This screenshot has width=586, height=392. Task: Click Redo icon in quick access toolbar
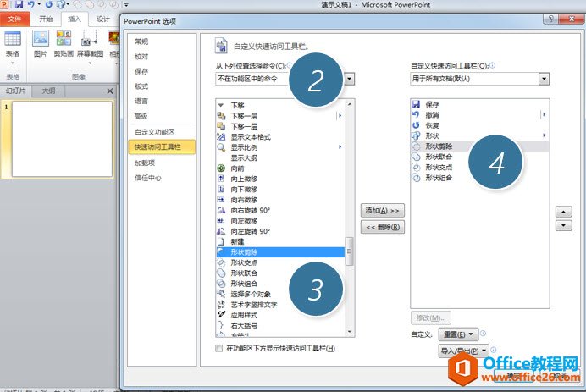point(48,4)
